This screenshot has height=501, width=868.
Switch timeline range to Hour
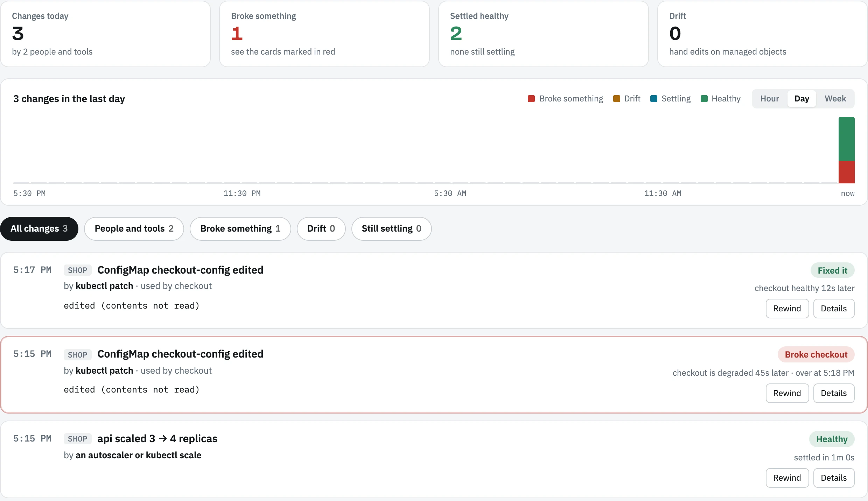click(x=769, y=99)
